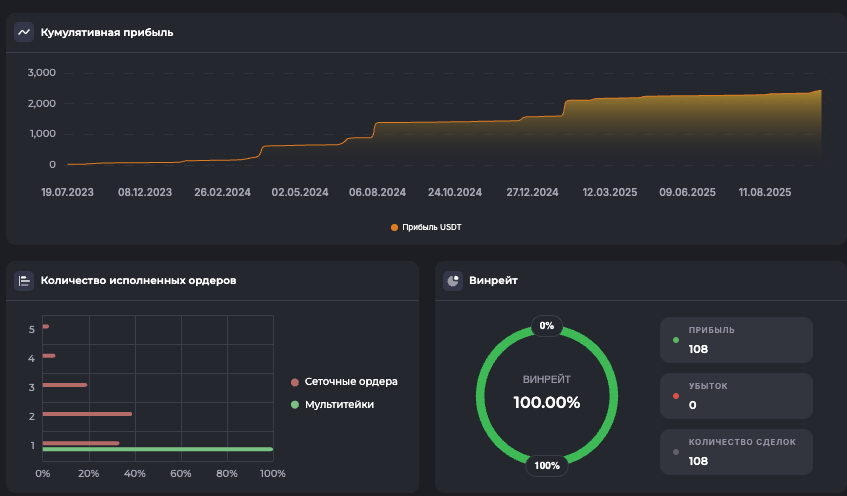Open the ПРИБЫЛЬ 108 stat card
847x496 pixels.
pos(736,339)
